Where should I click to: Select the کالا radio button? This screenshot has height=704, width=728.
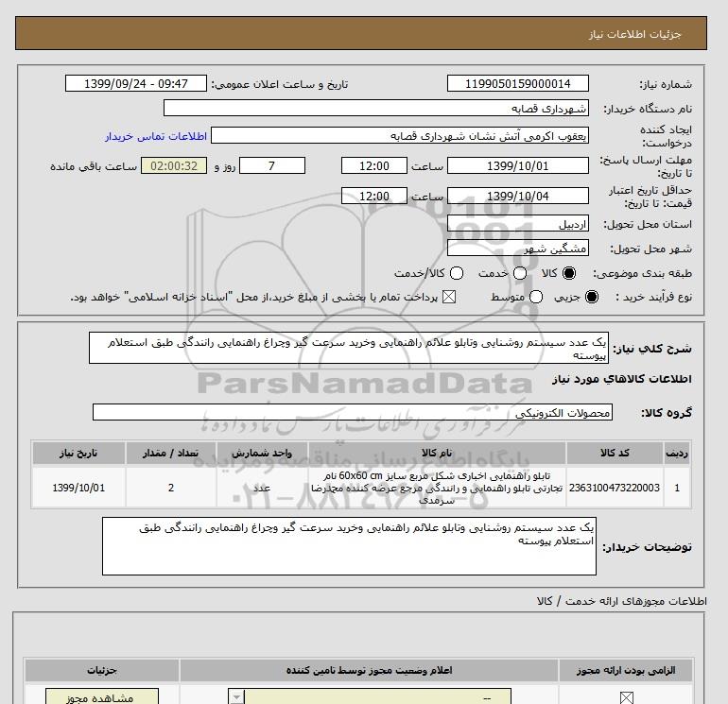coord(569,273)
